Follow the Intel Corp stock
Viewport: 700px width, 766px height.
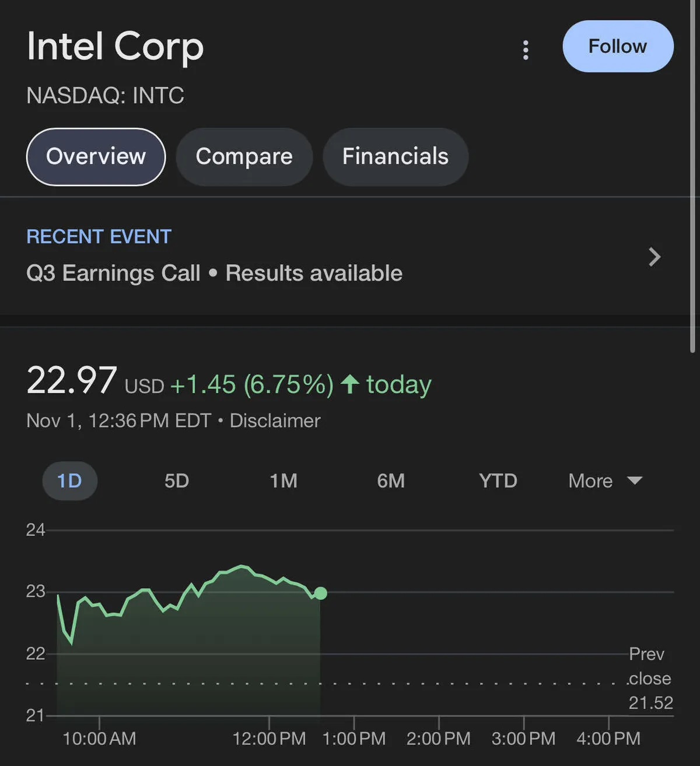pos(618,47)
